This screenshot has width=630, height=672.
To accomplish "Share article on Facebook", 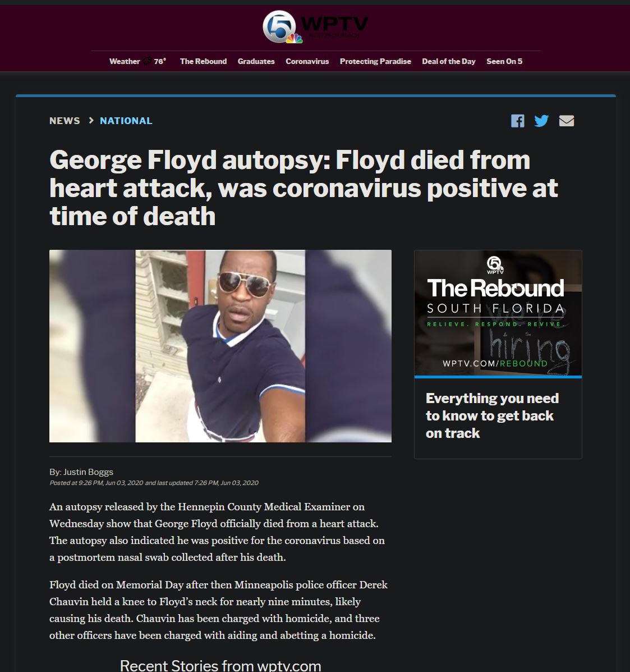I will (517, 121).
